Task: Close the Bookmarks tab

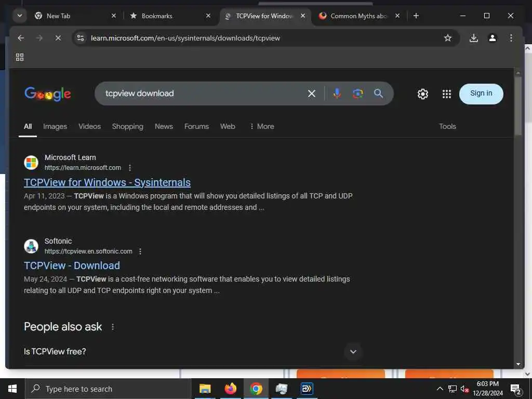Action: click(208, 16)
